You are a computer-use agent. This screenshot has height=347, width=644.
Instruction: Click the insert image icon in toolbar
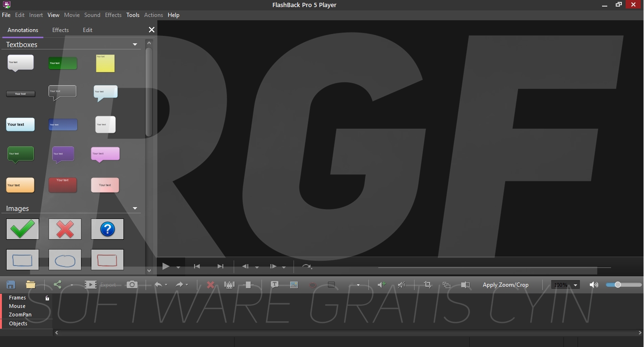[294, 284]
